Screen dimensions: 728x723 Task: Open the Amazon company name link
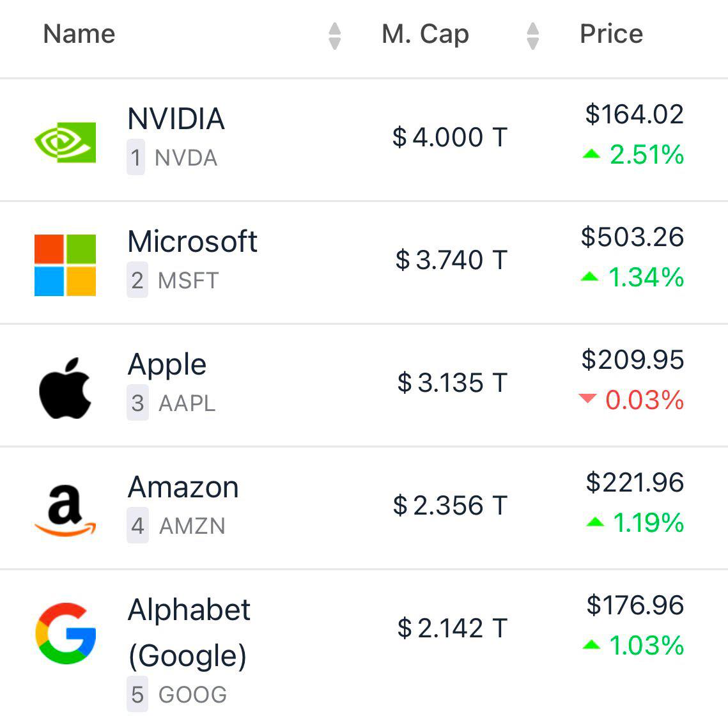tap(183, 487)
